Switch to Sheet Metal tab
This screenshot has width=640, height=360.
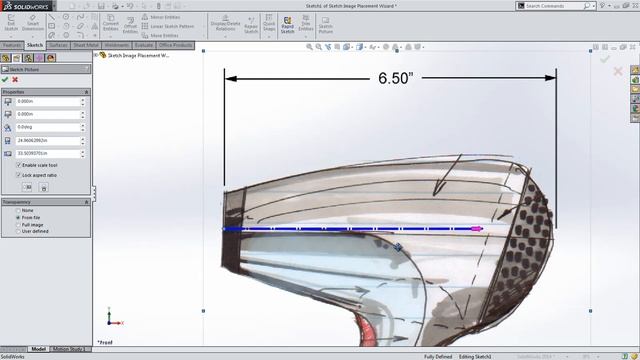click(86, 45)
